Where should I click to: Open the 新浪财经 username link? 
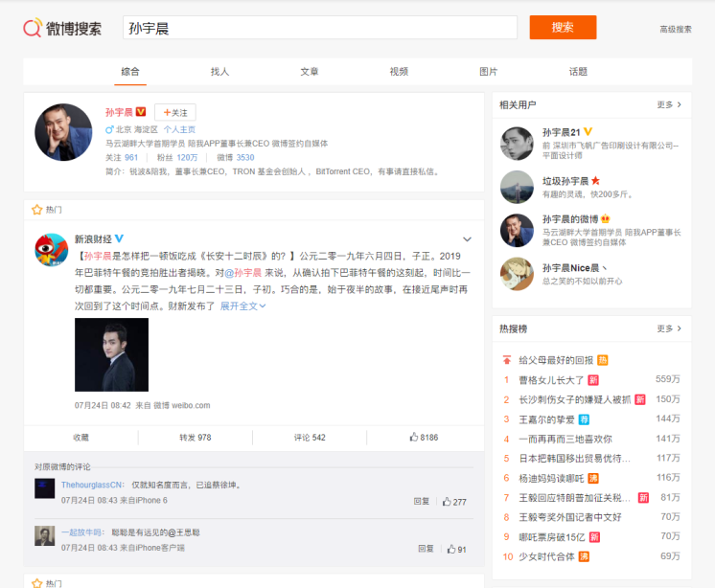point(93,239)
